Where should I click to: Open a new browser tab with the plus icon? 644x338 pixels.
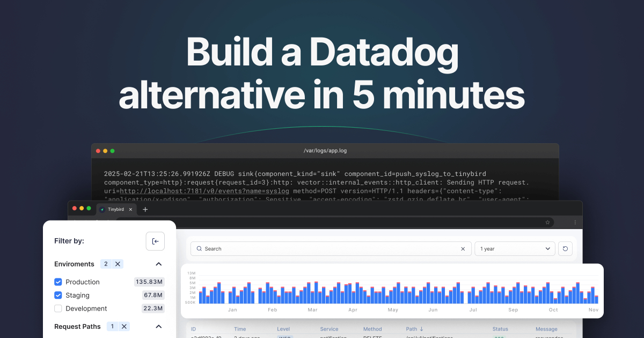[145, 209]
